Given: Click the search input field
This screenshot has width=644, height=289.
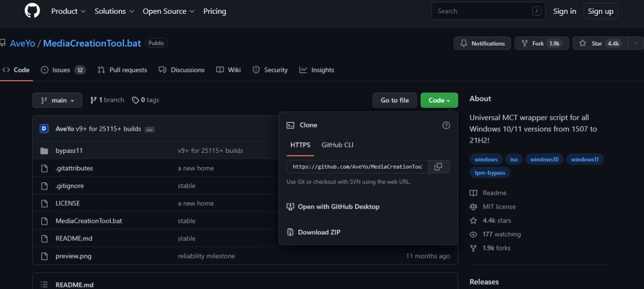Looking at the screenshot, I should 483,11.
